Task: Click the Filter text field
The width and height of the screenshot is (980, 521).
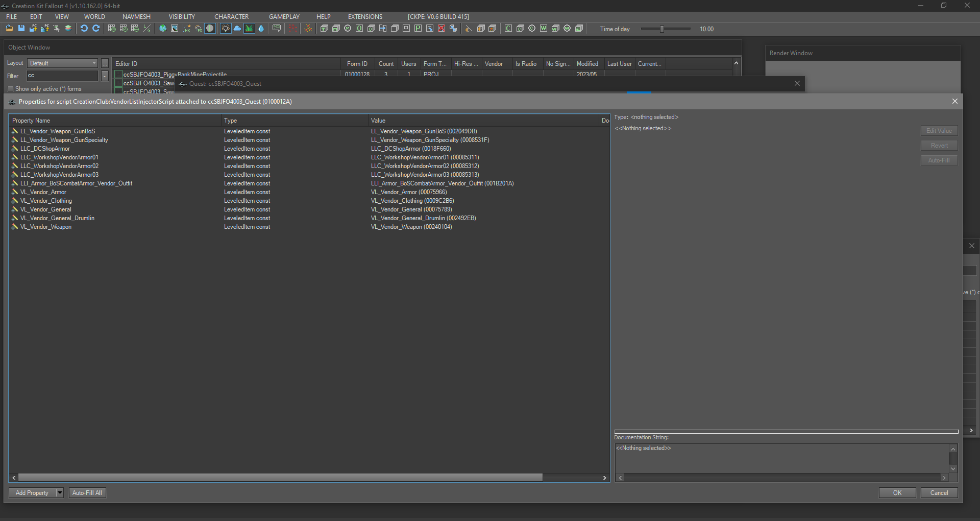Action: [x=62, y=76]
